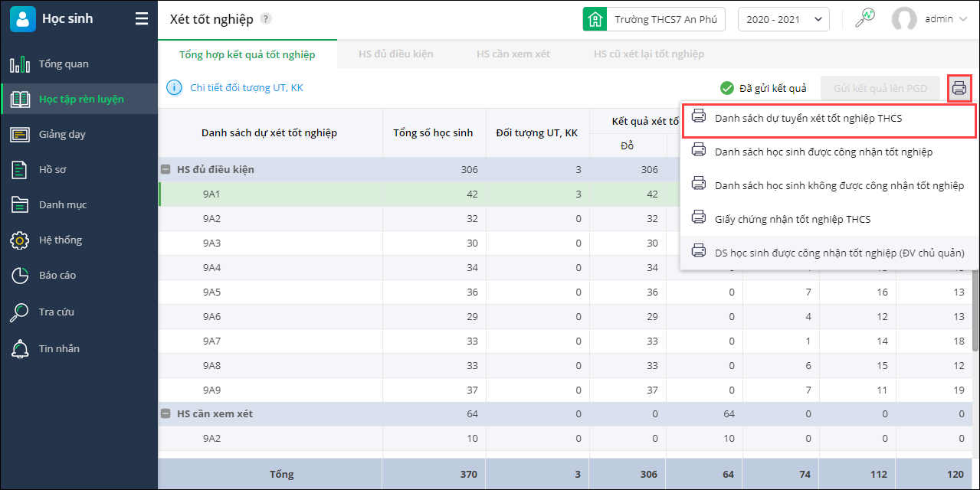Select Danh sách dự tuyển xét tốt nghiệp THCS
This screenshot has height=490, width=980.
tap(808, 119)
